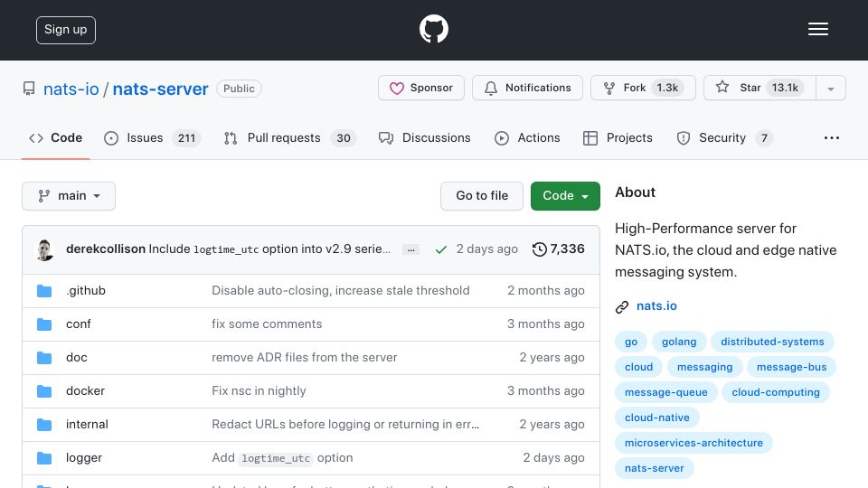The width and height of the screenshot is (868, 488).
Task: Expand the star lists dropdown arrow
Action: coord(830,89)
